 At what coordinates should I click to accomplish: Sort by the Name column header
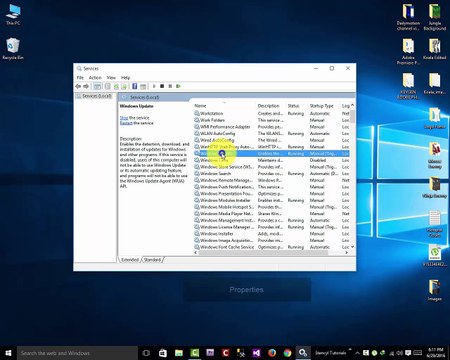tap(200, 106)
